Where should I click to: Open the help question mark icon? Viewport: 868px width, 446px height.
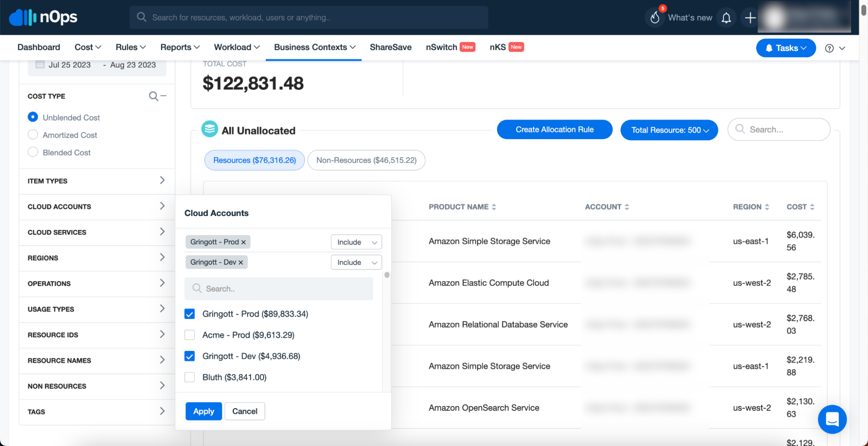(x=829, y=48)
